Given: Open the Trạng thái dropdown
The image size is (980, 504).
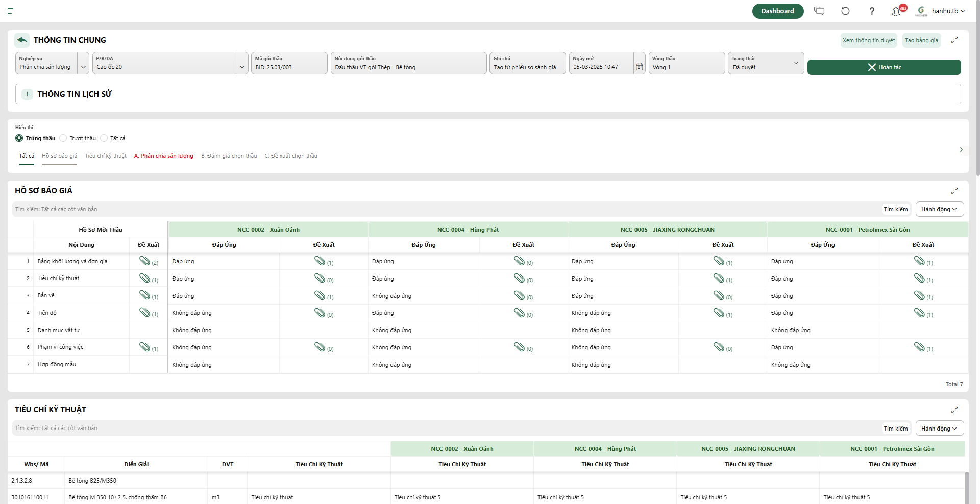Looking at the screenshot, I should coord(766,63).
